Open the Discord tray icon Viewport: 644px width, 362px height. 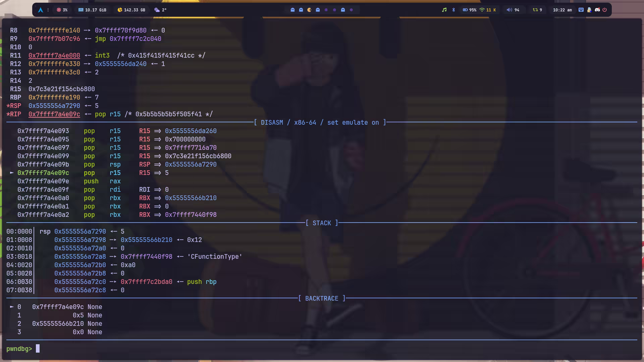(597, 10)
